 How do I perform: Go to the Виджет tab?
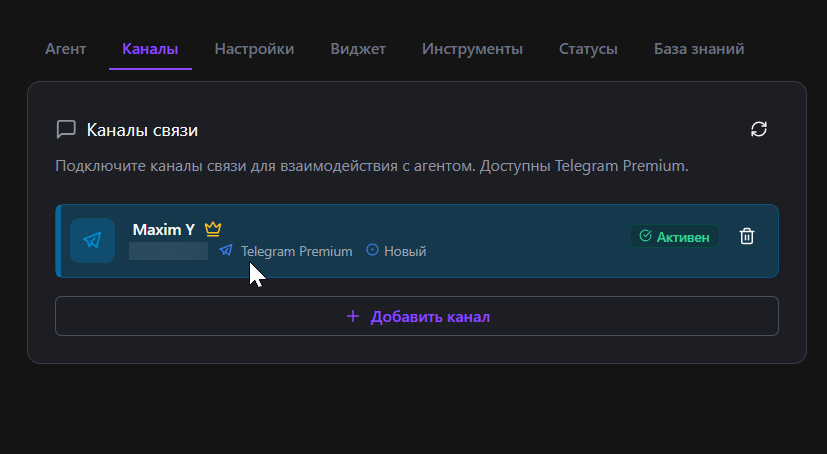click(x=358, y=49)
